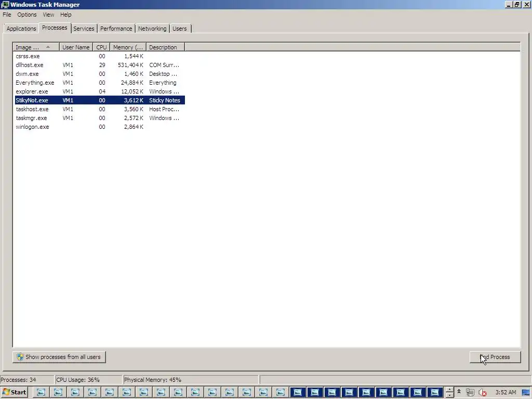Go to the Networking tab
Image resolution: width=532 pixels, height=399 pixels.
tap(152, 29)
